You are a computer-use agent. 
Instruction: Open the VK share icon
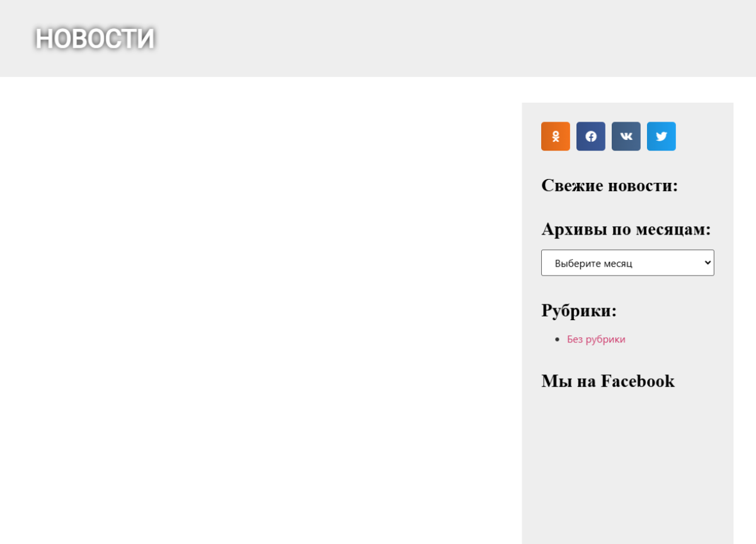coord(626,136)
